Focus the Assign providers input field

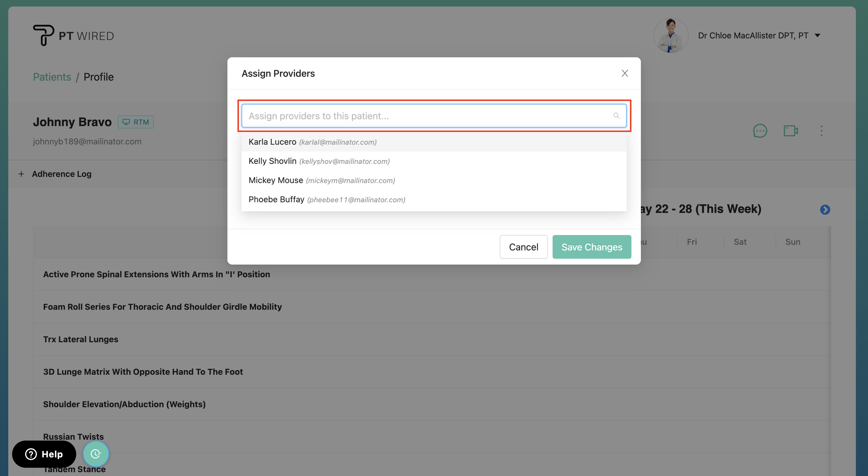(428, 116)
